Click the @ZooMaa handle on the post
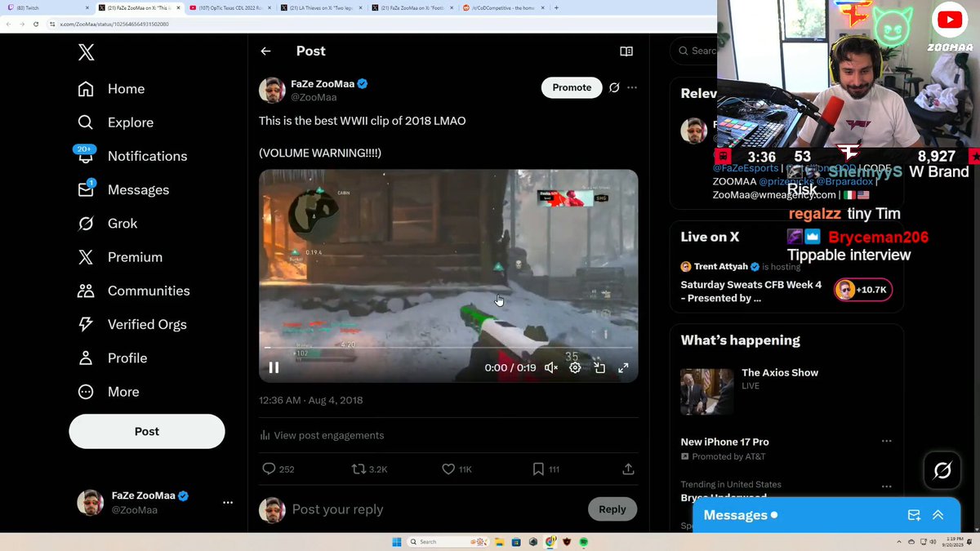 click(314, 97)
